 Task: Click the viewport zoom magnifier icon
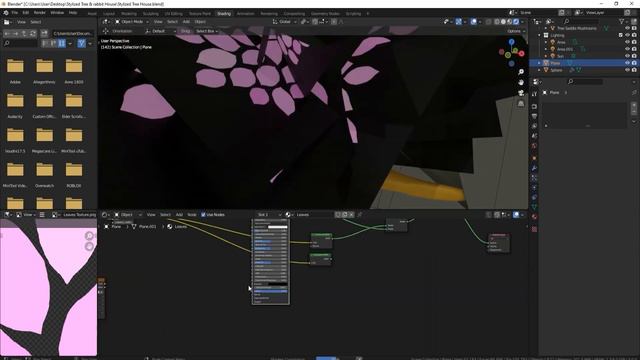(x=521, y=72)
